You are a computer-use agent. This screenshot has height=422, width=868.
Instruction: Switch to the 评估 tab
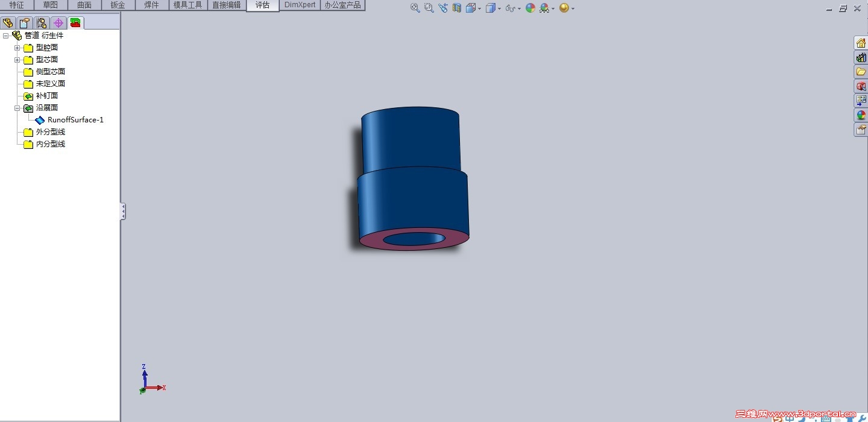point(263,5)
